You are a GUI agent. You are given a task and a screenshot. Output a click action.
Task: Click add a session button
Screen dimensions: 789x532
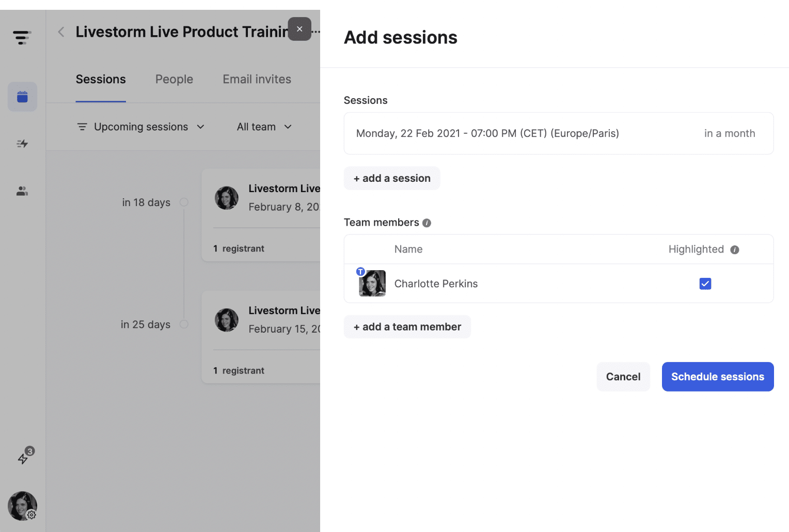point(392,178)
